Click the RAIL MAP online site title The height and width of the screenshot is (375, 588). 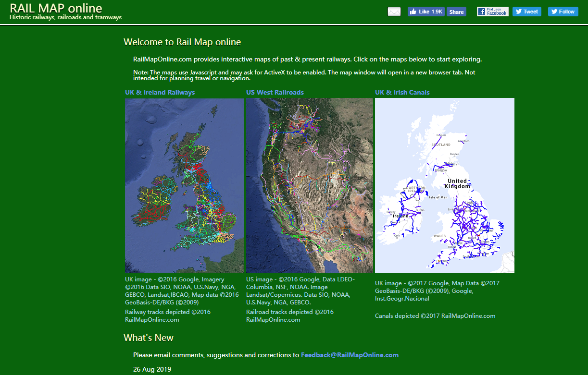[x=56, y=8]
